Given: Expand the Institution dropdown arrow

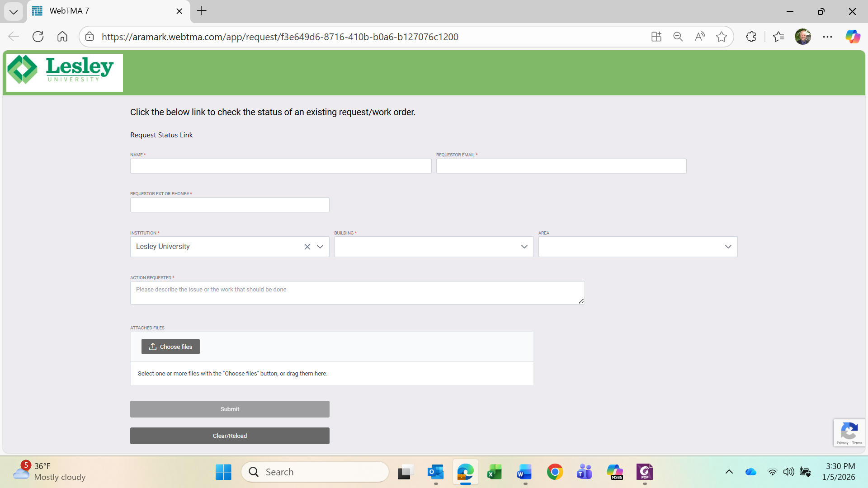Looking at the screenshot, I should pos(320,247).
